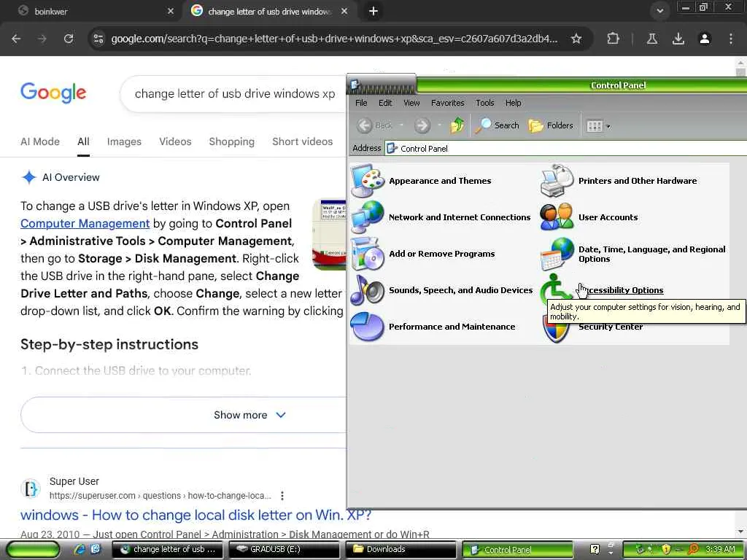Open Super User result about changing disk letter

(196, 515)
